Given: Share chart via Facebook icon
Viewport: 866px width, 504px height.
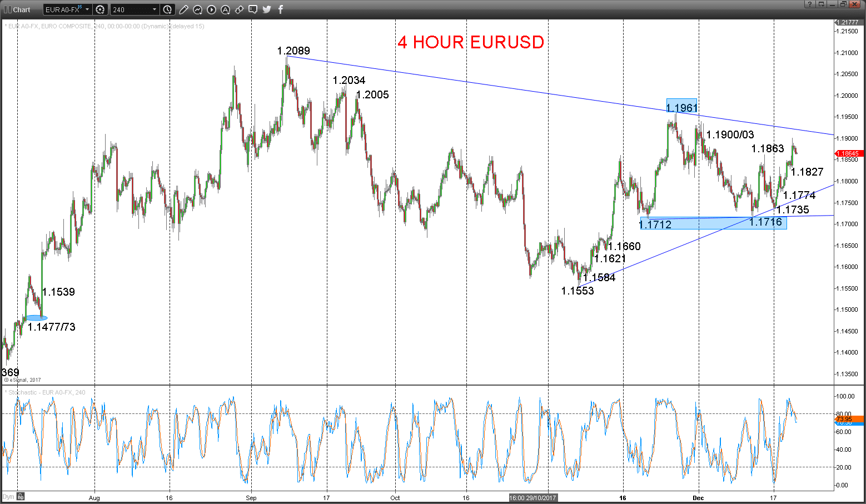Looking at the screenshot, I should coord(280,9).
